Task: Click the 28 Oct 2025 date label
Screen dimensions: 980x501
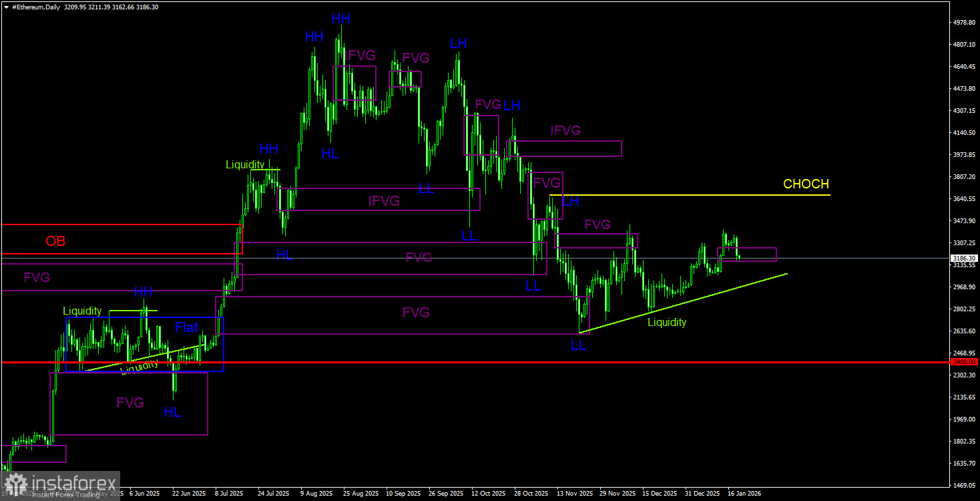Action: (x=532, y=494)
